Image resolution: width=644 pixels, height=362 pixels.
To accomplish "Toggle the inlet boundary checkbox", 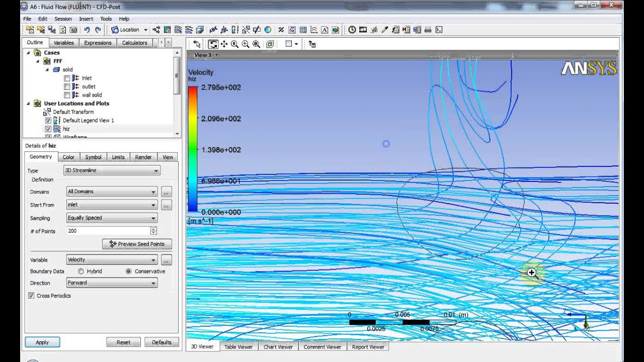I will [67, 78].
